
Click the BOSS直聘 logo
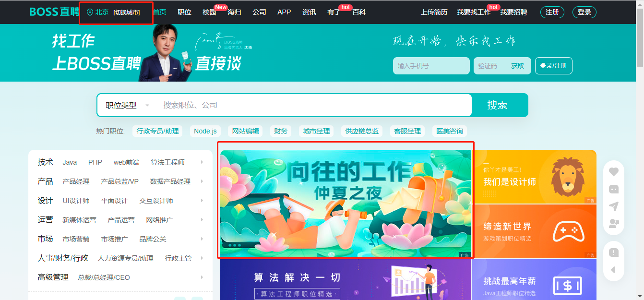[x=54, y=12]
